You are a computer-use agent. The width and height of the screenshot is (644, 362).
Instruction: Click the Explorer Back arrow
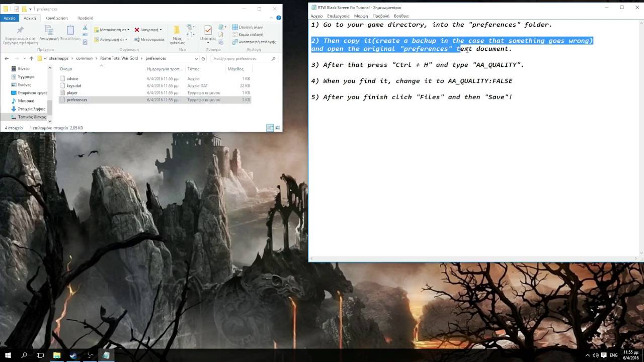click(7, 58)
